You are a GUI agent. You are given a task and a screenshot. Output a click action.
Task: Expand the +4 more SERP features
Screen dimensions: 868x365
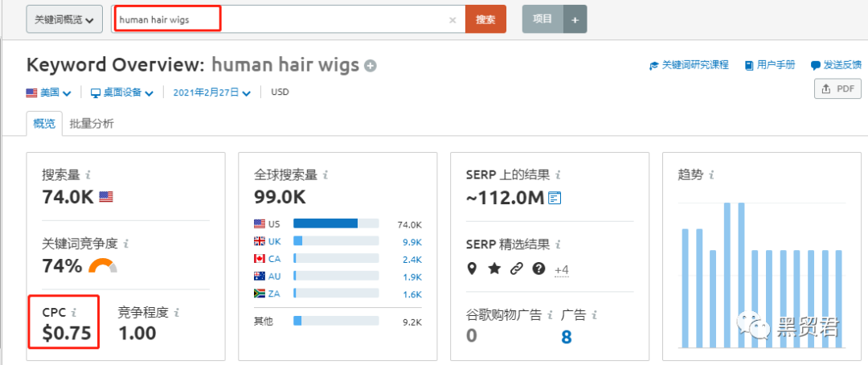tap(562, 270)
